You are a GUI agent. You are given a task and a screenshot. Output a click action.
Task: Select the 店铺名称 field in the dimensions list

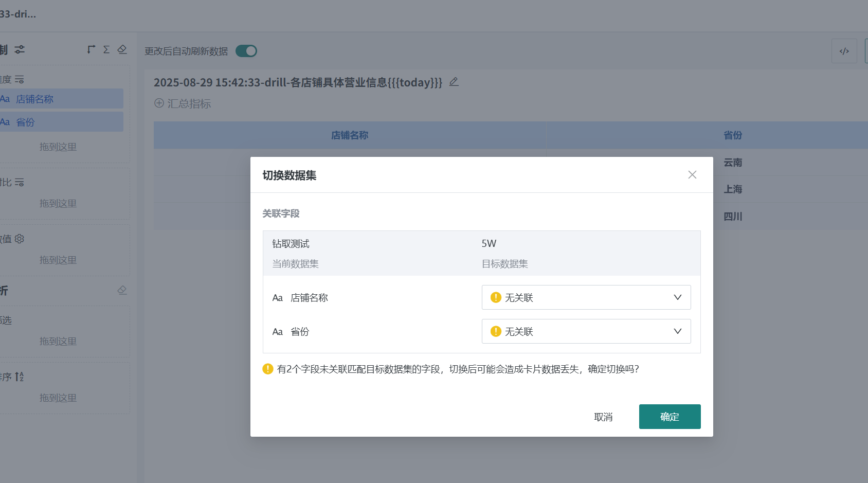click(62, 98)
